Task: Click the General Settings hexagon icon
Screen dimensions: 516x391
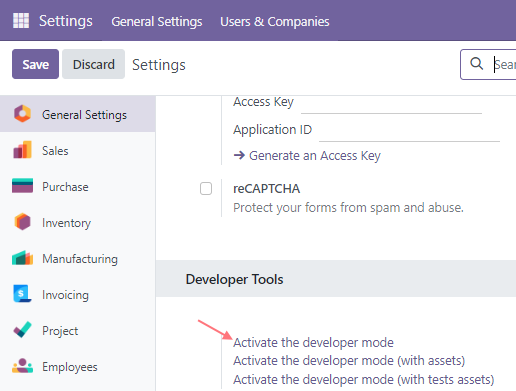Action: click(x=22, y=114)
